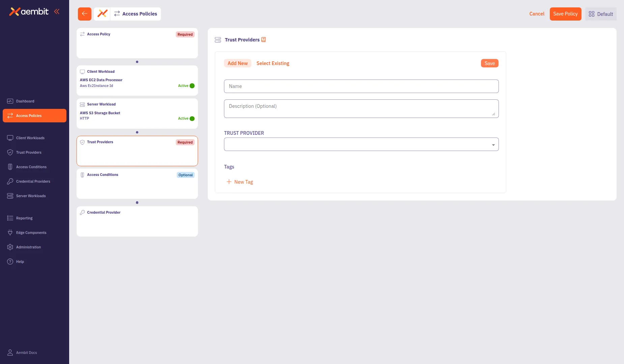The image size is (624, 364).
Task: Toggle Active status on AWS S3 Storage Bucket
Action: 191,118
